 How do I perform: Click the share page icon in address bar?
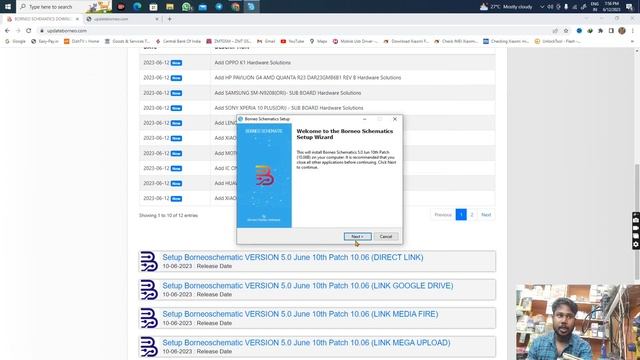tap(555, 31)
